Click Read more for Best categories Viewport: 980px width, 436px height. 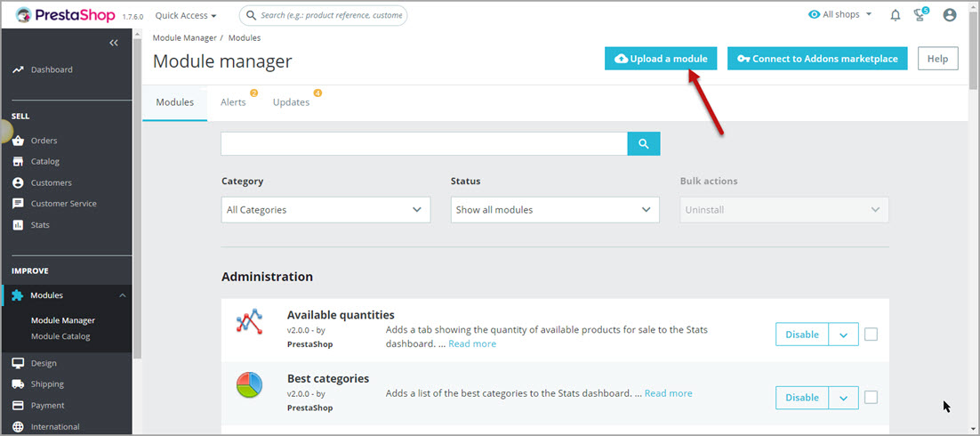pyautogui.click(x=668, y=393)
